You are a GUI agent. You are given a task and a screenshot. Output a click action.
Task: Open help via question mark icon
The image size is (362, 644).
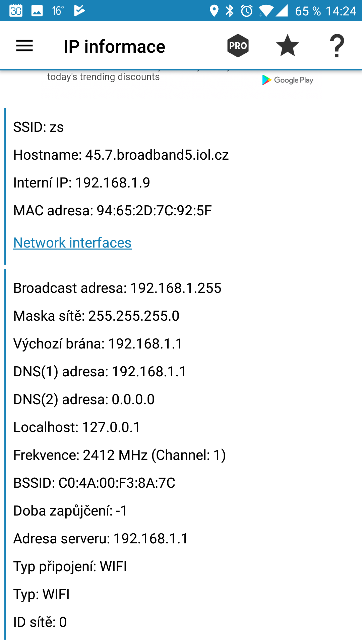click(337, 46)
